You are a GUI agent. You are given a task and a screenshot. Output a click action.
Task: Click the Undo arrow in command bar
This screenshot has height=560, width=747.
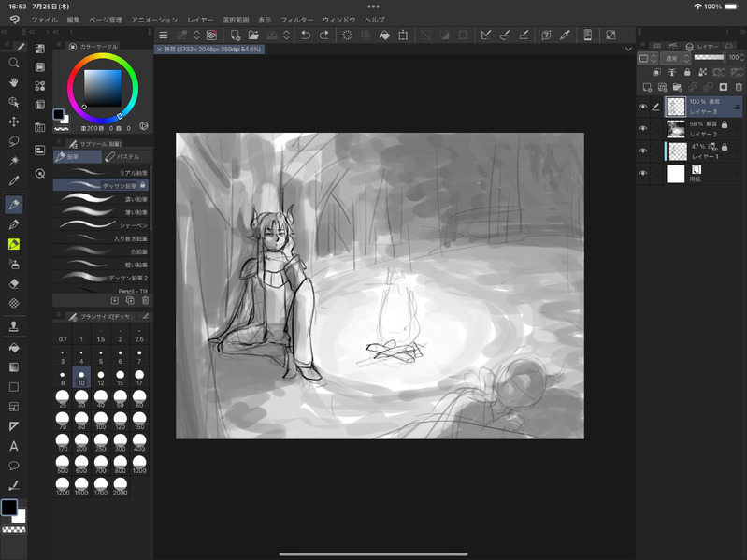(306, 36)
